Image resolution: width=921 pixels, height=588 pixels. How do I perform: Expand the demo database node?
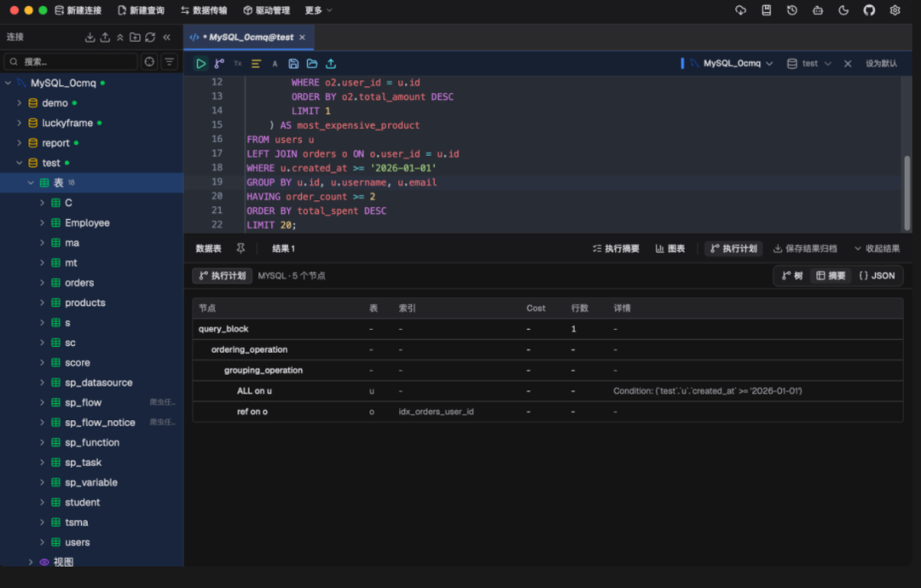click(19, 103)
